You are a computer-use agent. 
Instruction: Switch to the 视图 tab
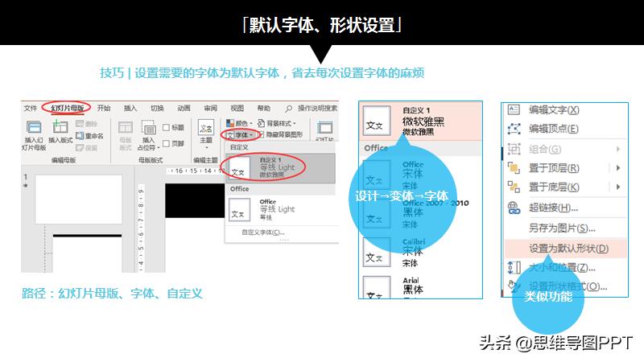[x=237, y=108]
